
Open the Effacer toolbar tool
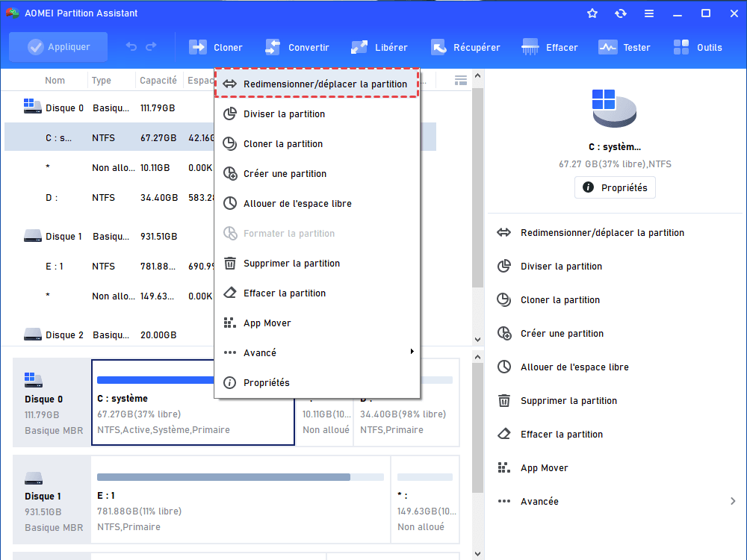click(x=550, y=47)
